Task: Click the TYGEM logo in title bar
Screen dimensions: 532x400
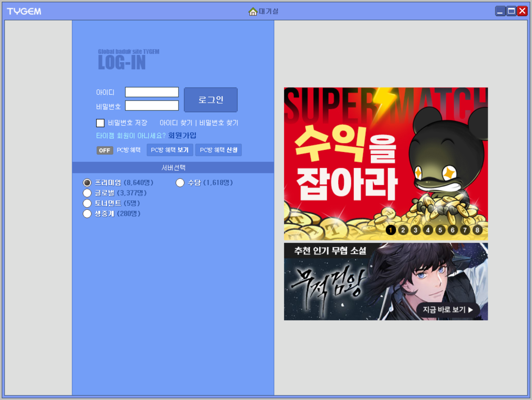Action: pyautogui.click(x=24, y=11)
